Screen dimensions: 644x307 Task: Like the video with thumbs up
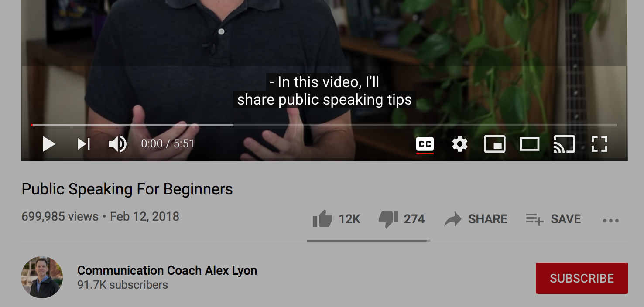336,219
